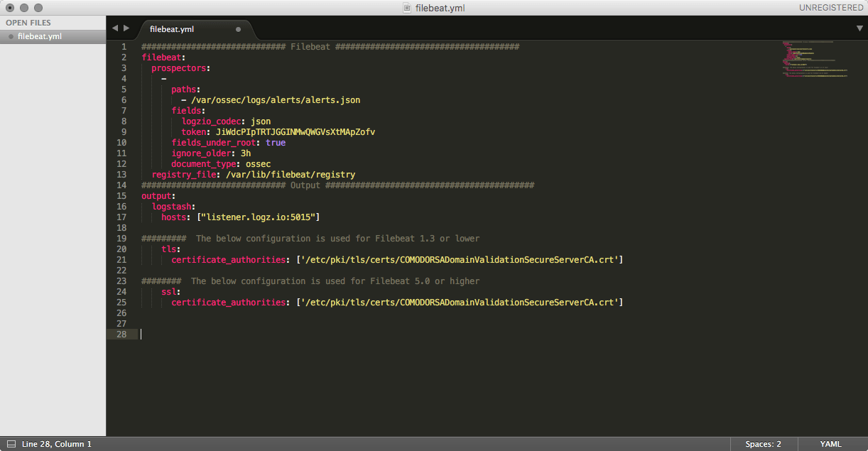
Task: Click the minimap preview in the top right
Action: coord(814,60)
